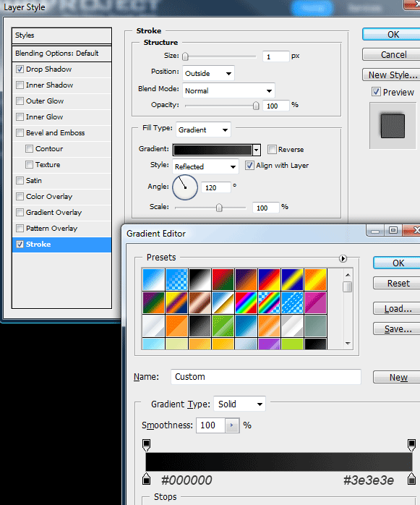The width and height of the screenshot is (420, 505).
Task: Select the #000000 color stop
Action: tap(147, 479)
